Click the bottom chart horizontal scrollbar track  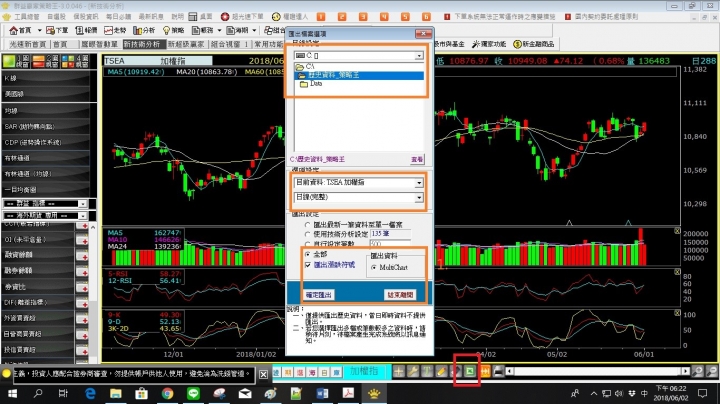[597, 371]
